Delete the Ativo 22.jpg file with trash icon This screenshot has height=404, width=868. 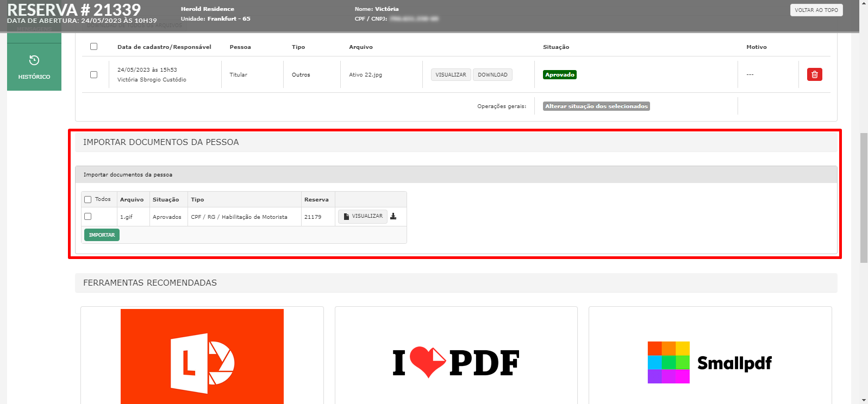[x=814, y=74]
